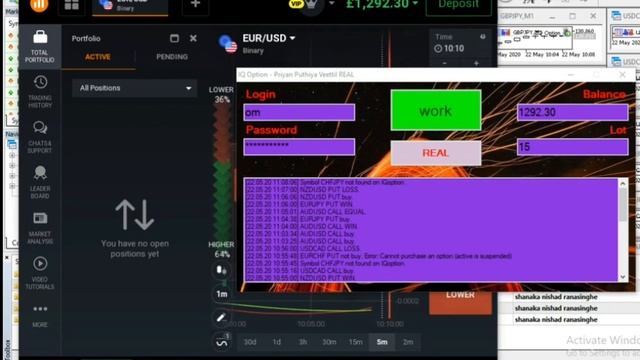Select the ACTIVE portfolio tab
This screenshot has height=360, width=640.
coord(98,57)
